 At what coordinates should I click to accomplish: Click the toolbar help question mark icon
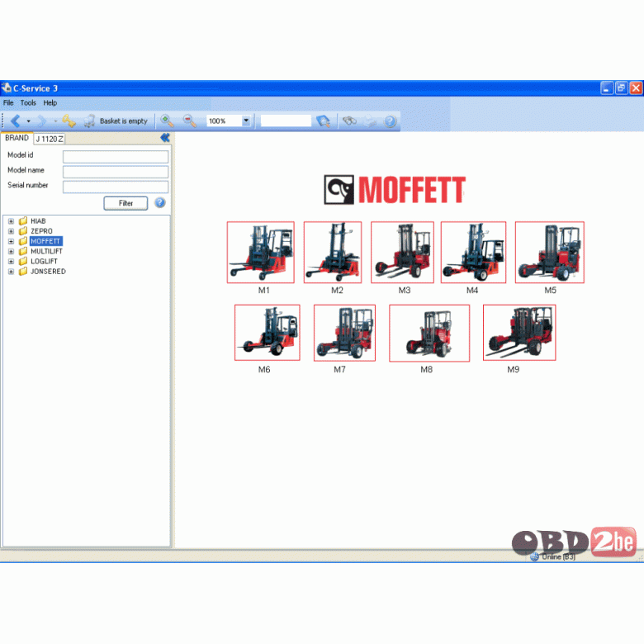point(390,121)
